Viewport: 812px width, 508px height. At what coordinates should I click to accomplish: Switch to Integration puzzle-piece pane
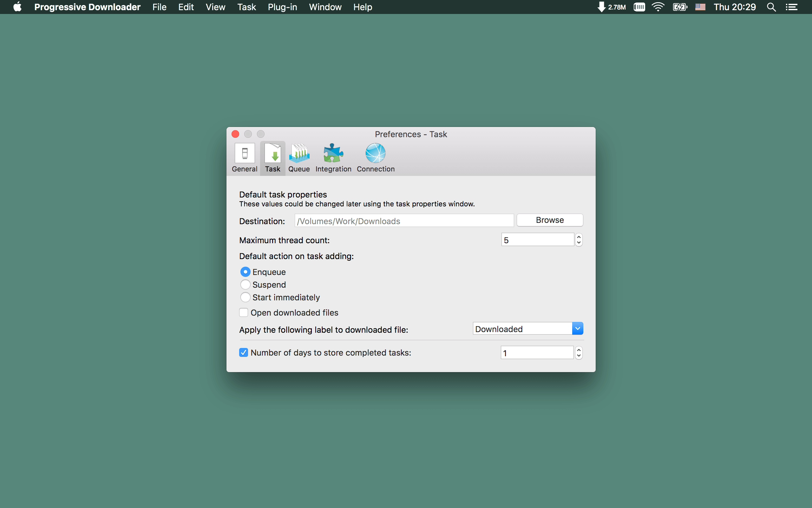(333, 158)
